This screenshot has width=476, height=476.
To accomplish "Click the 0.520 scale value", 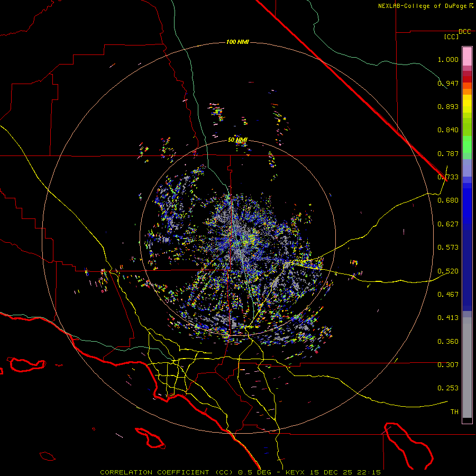I will pos(448,271).
